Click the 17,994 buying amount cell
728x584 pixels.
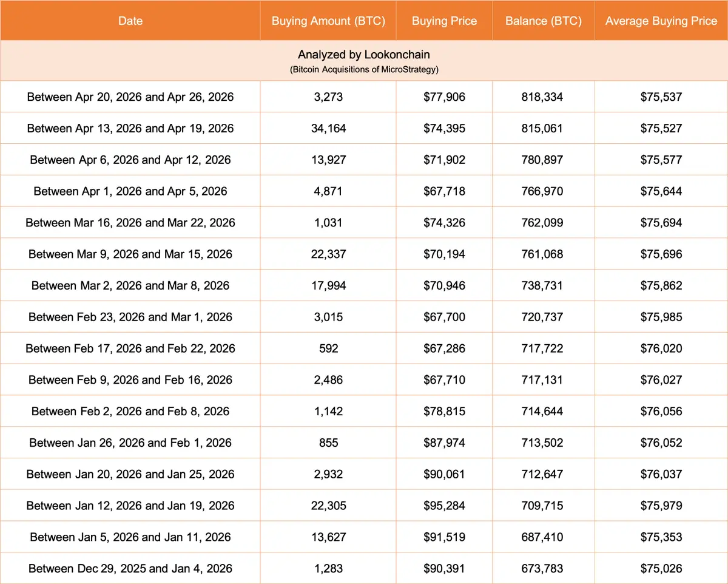(x=328, y=285)
